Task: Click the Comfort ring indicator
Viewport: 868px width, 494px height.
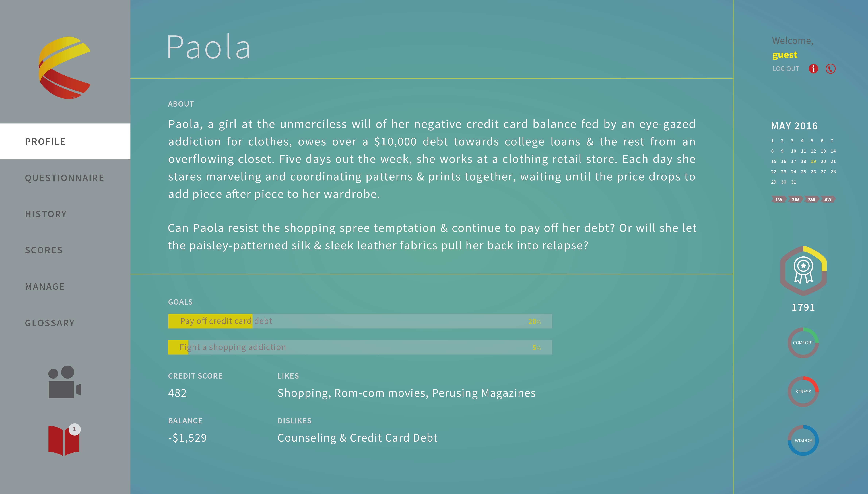Action: click(803, 343)
